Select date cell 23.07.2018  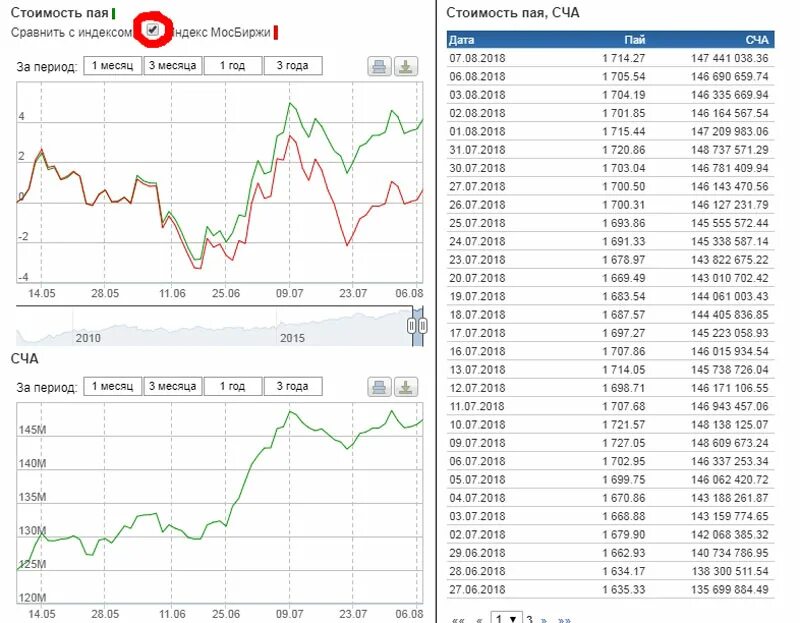point(477,260)
